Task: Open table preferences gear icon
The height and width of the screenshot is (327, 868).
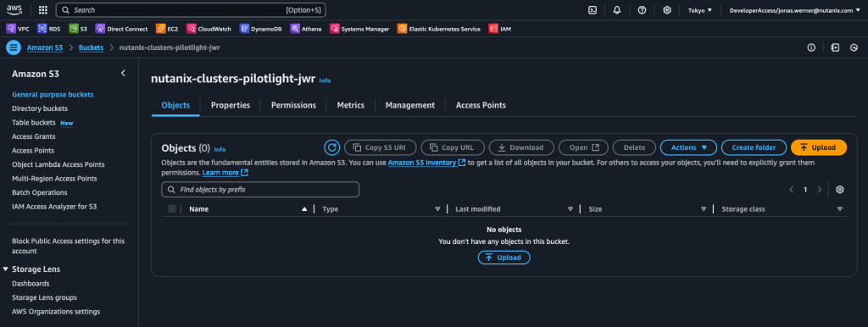Action: [x=840, y=190]
